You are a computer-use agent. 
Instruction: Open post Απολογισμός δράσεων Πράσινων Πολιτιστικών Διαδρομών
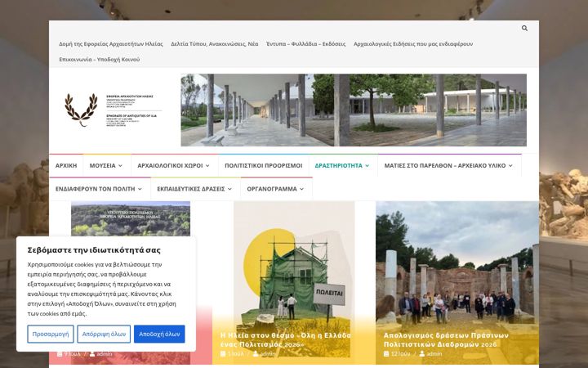point(446,340)
